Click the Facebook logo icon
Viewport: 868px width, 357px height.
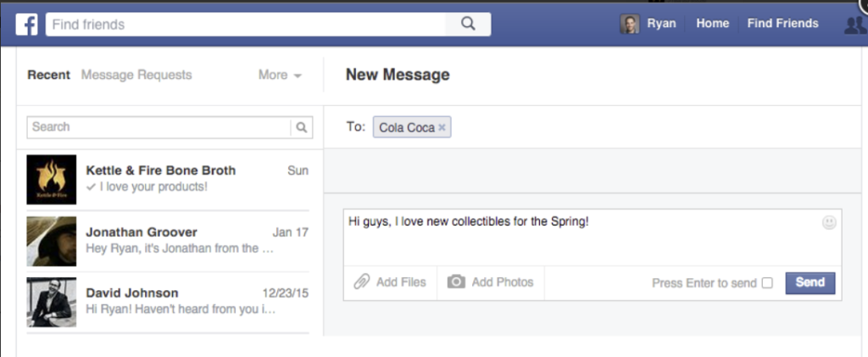(x=26, y=25)
